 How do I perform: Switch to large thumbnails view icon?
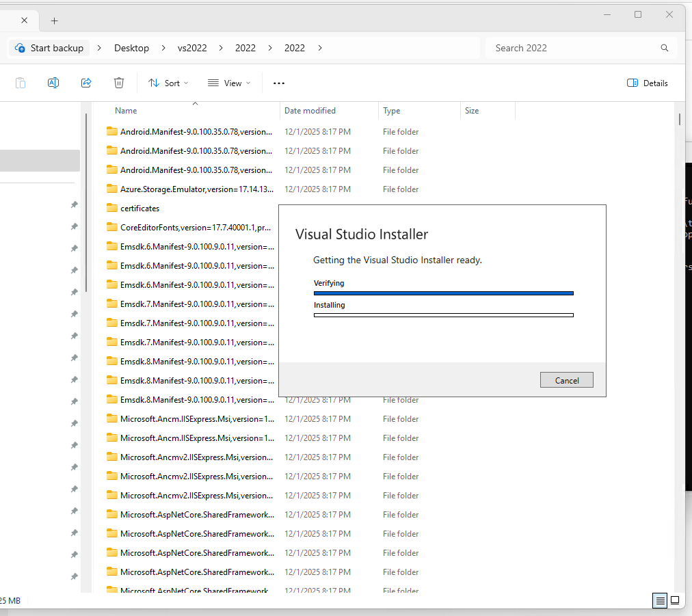tap(675, 600)
